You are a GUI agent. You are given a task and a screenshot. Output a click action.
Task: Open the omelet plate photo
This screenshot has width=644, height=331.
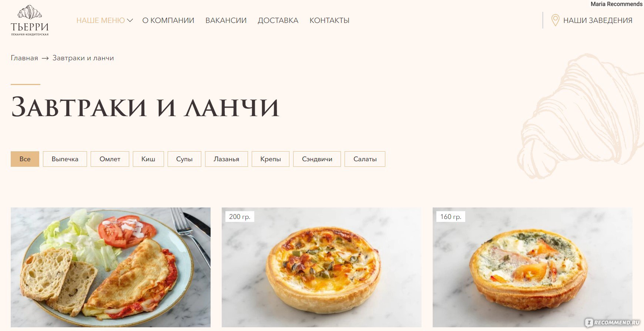coord(111,267)
